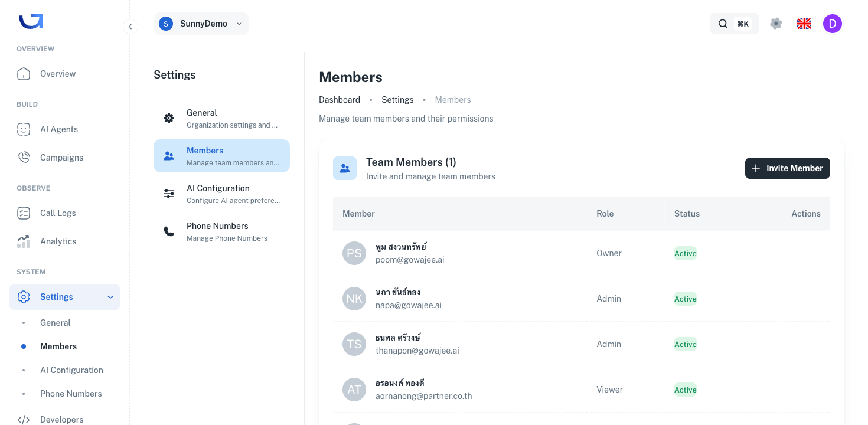Screen dimensions: 868x425
Task: Click email napa@gowajee.ai
Action: click(409, 305)
